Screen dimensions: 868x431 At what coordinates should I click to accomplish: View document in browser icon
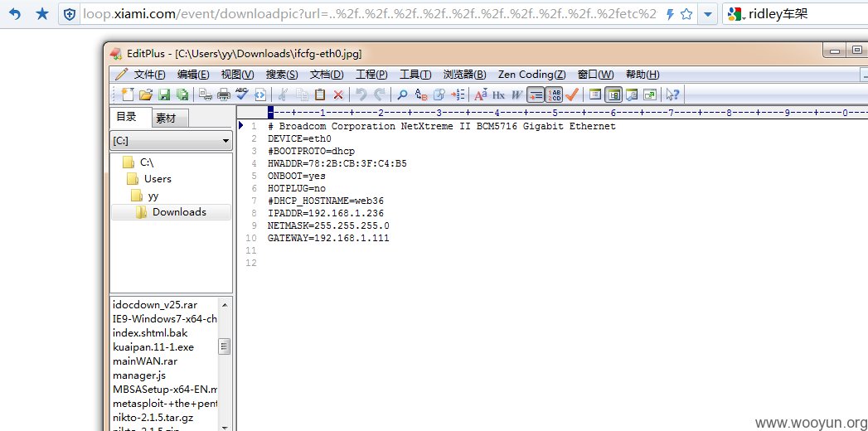260,94
